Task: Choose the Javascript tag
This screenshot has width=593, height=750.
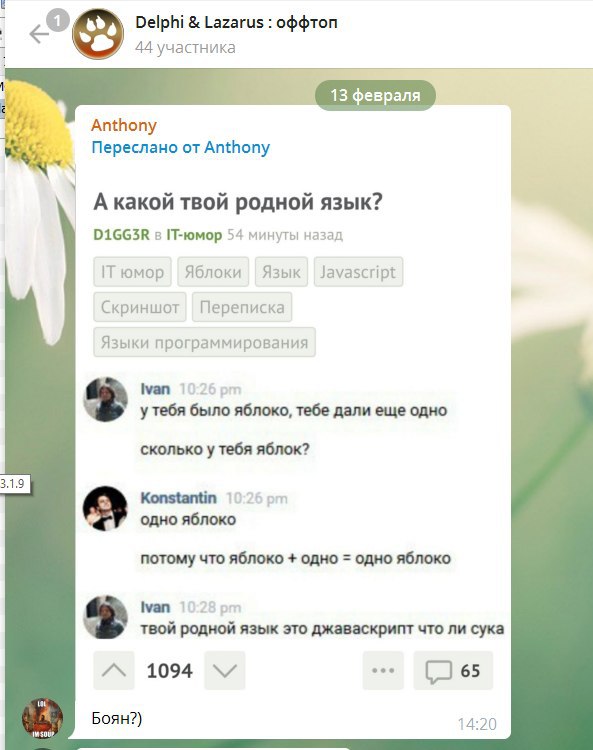Action: 358,272
